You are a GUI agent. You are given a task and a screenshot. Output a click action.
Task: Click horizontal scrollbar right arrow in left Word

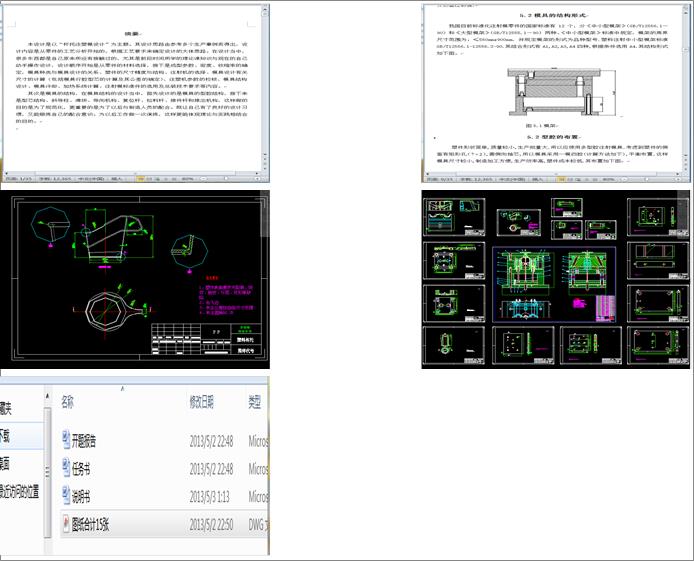pos(258,173)
